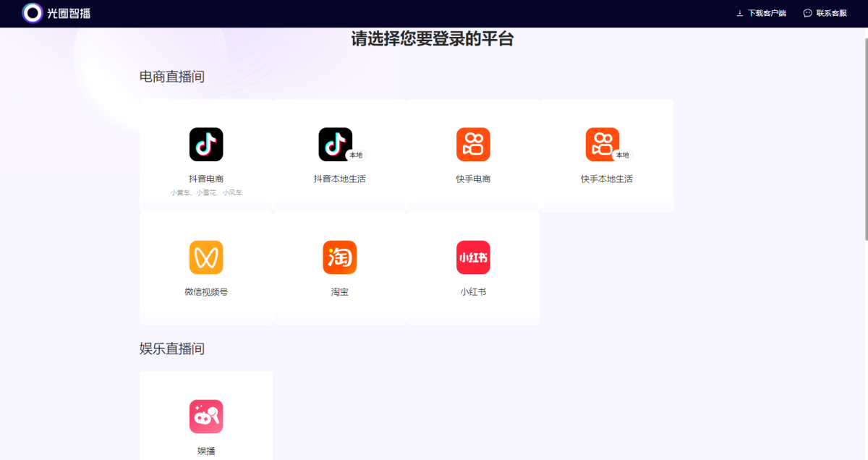
Task: Open the 联系客服 link
Action: pos(830,13)
